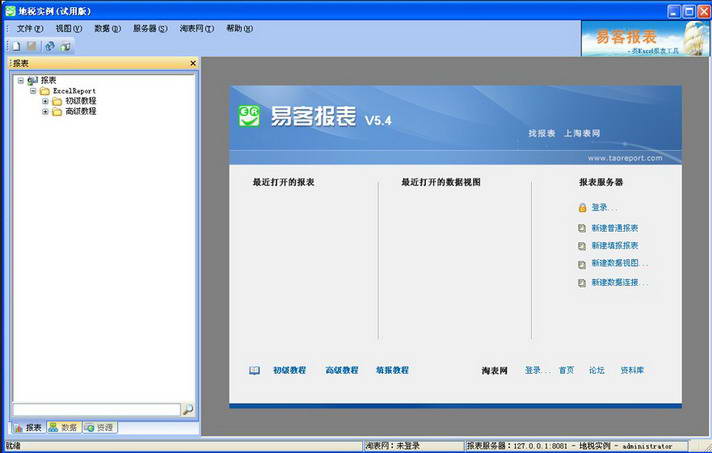Minimize the 地税实例 window

click(674, 11)
